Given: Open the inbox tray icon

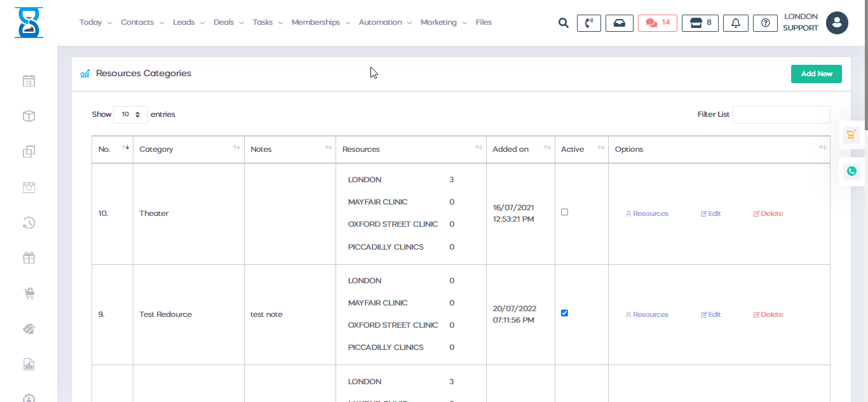Looking at the screenshot, I should pos(619,23).
